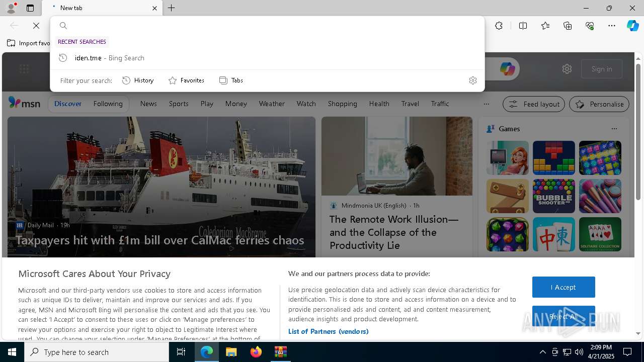The width and height of the screenshot is (644, 362).
Task: Open Traffic section
Action: click(440, 104)
